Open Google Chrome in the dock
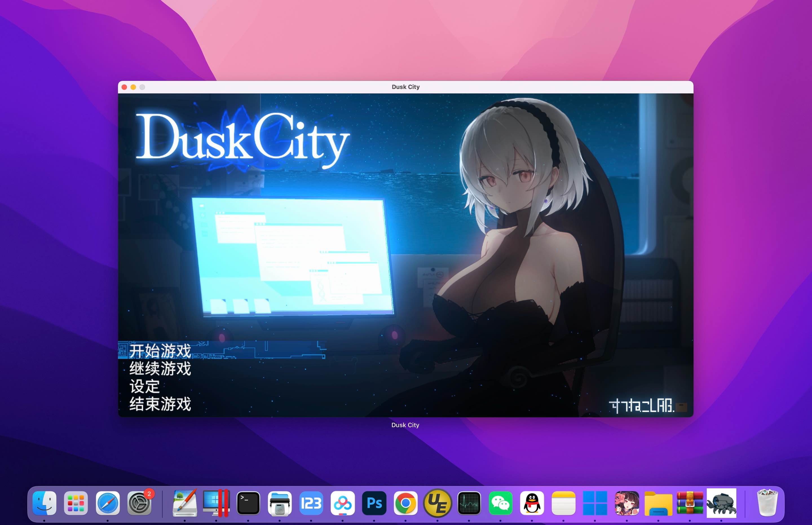 point(405,503)
